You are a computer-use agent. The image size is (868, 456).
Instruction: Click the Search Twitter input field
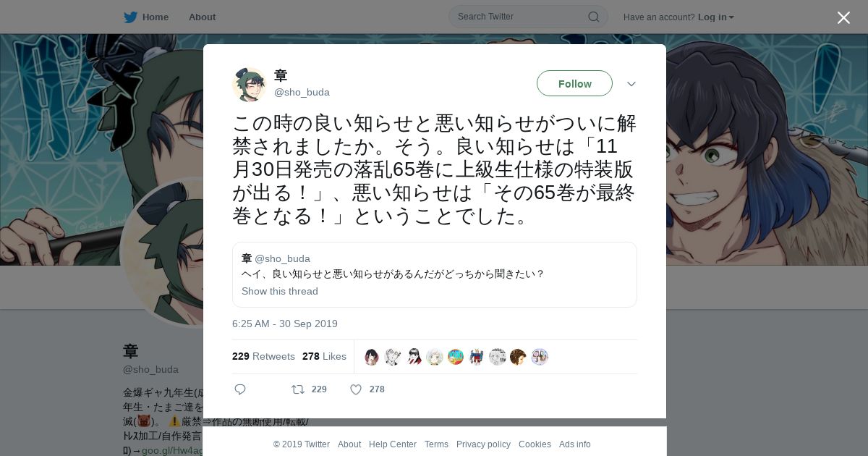pyautogui.click(x=521, y=17)
